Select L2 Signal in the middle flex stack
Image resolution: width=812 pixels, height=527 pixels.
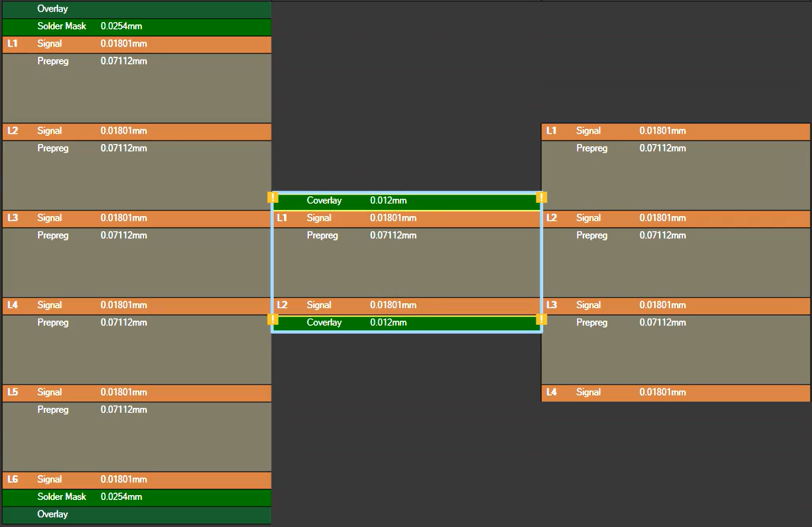(407, 305)
